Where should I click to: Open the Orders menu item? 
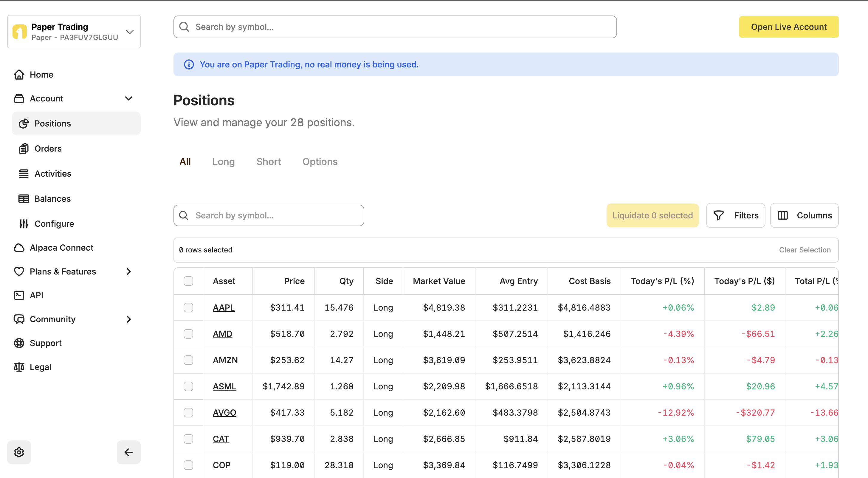[x=76, y=148]
